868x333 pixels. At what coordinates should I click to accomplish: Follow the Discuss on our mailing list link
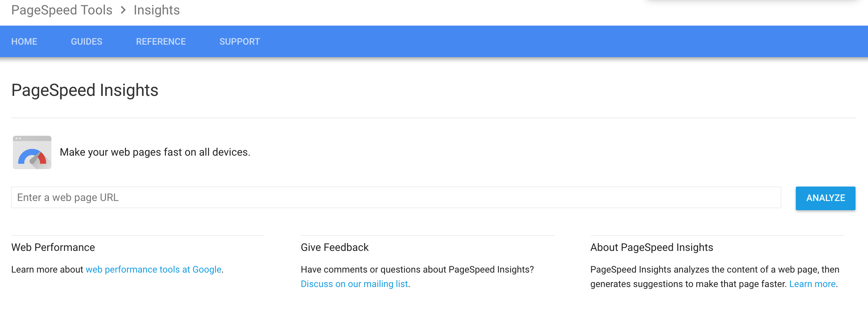354,284
